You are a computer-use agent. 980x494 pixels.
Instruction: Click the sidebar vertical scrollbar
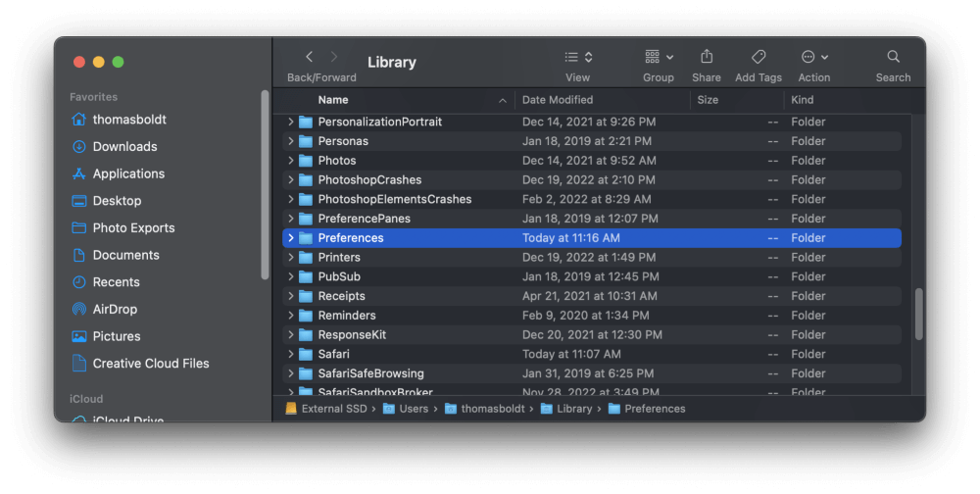(265, 185)
